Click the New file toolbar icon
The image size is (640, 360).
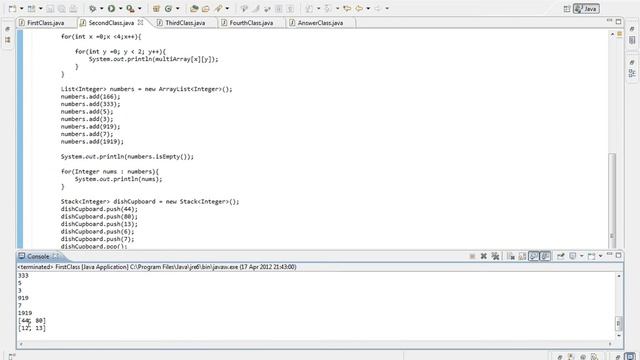[13, 9]
